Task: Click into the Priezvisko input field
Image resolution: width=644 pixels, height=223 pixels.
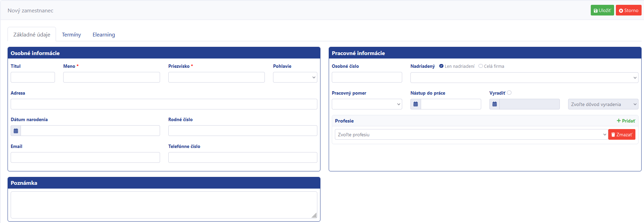Action: tap(216, 77)
